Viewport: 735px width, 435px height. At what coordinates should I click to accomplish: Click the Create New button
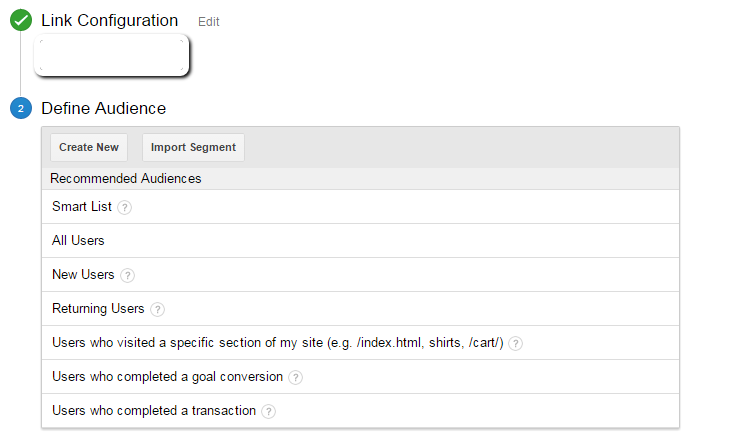click(89, 147)
